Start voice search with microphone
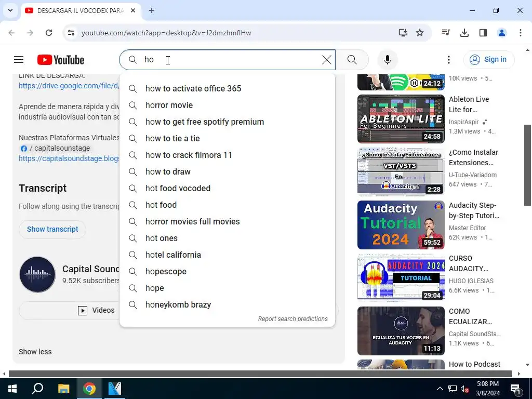The image size is (532, 399). (x=388, y=60)
